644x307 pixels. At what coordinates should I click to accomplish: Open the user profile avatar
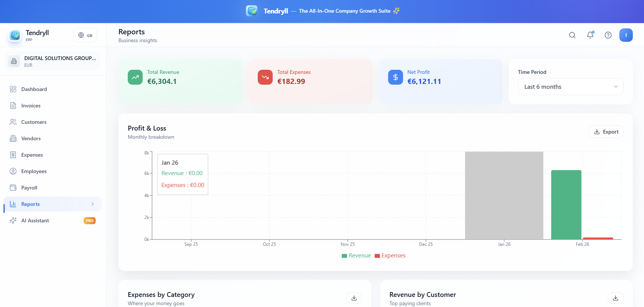coord(626,35)
